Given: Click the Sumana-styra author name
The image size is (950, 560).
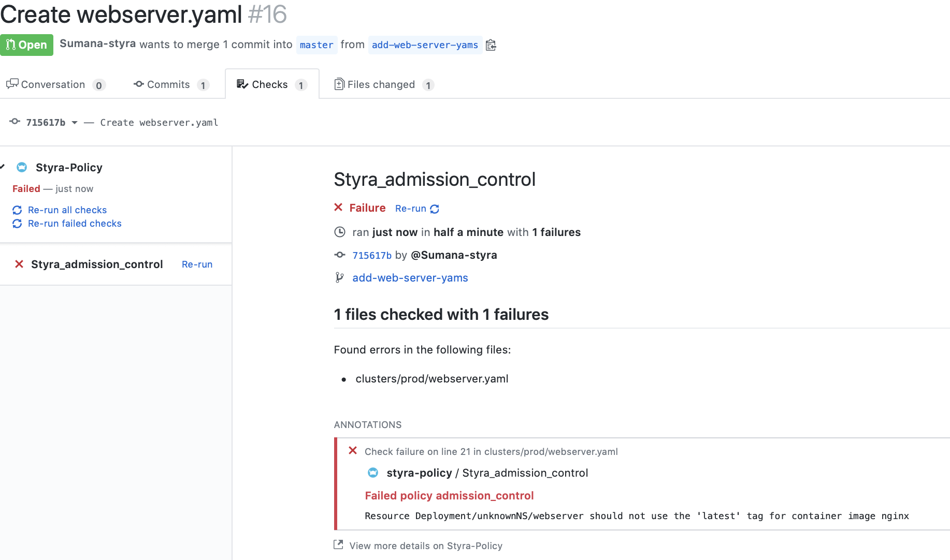Looking at the screenshot, I should 97,43.
